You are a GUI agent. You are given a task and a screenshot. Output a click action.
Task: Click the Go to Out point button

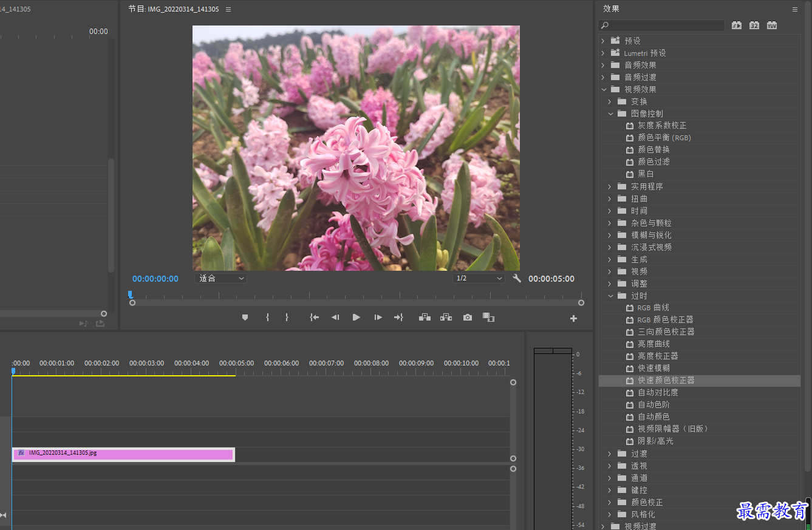pos(398,318)
